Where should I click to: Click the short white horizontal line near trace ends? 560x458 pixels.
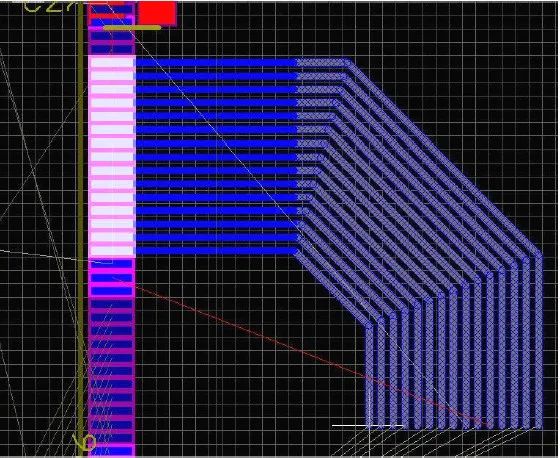click(x=368, y=425)
